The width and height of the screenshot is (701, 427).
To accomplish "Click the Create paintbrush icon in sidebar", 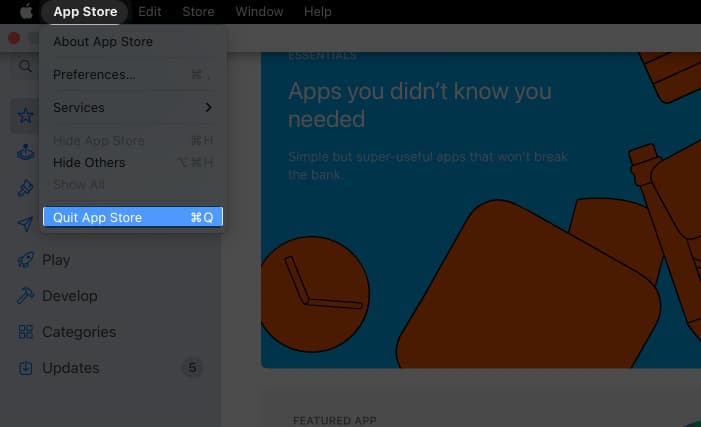I will tap(25, 188).
